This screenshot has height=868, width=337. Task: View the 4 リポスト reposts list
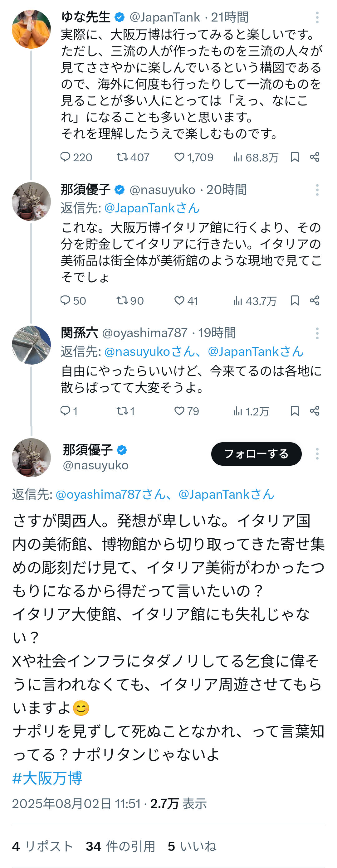(x=42, y=846)
